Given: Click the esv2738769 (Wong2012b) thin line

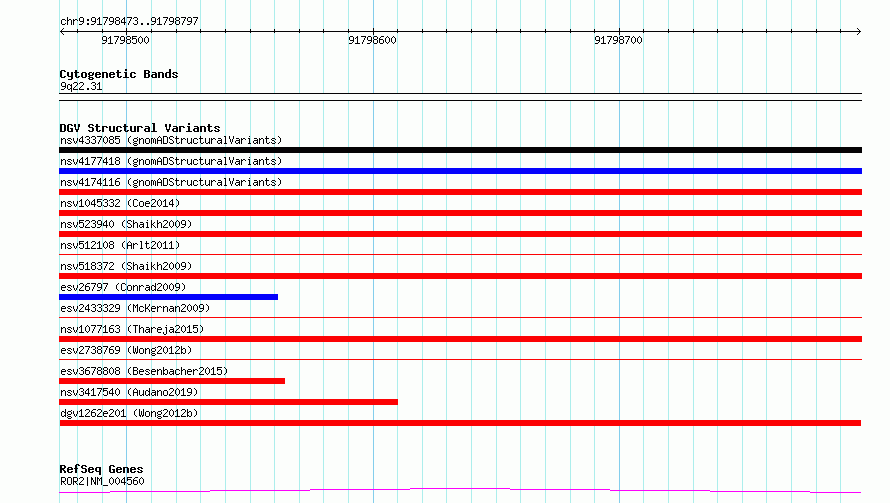Looking at the screenshot, I should click(x=460, y=359).
